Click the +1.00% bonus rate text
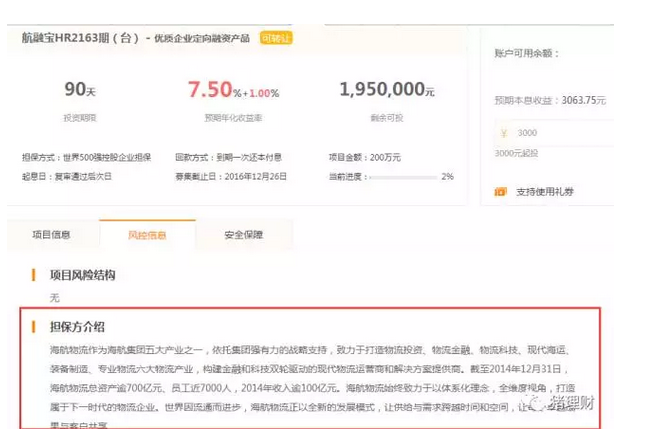 261,94
